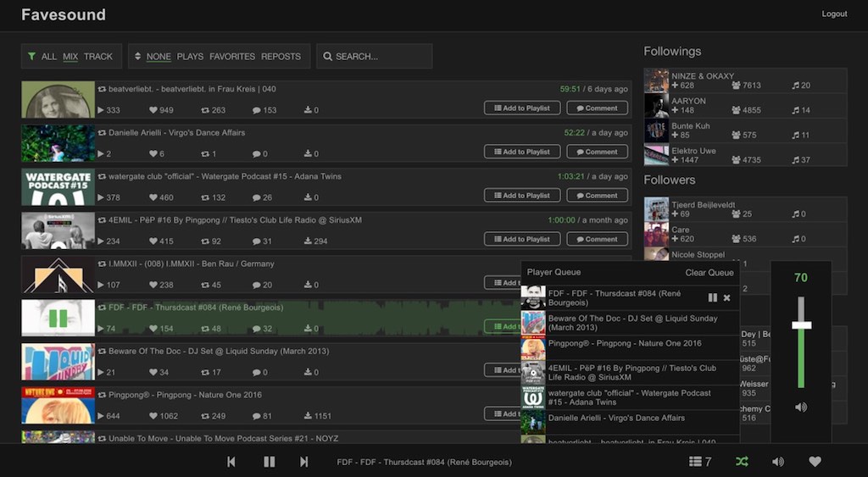Add beatverliebt track to playlist

(x=522, y=108)
